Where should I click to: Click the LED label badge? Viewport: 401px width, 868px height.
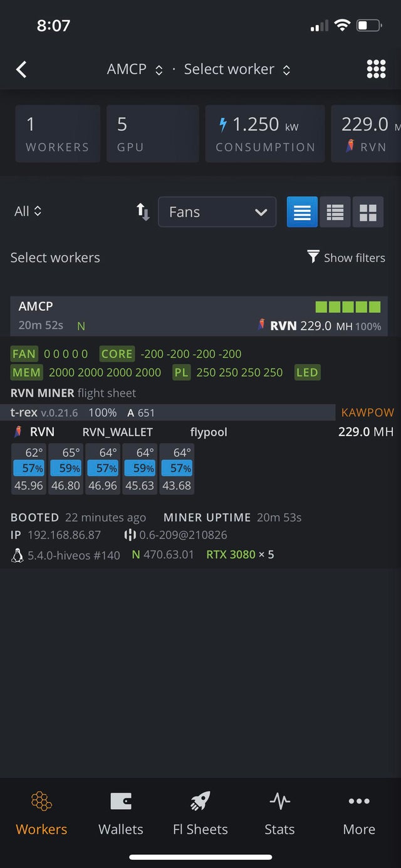[x=307, y=373]
